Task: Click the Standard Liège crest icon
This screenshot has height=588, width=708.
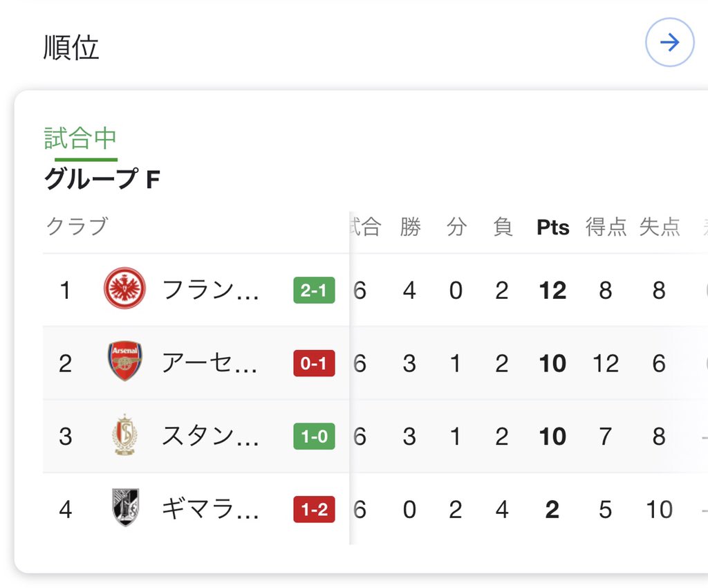Action: (x=124, y=434)
